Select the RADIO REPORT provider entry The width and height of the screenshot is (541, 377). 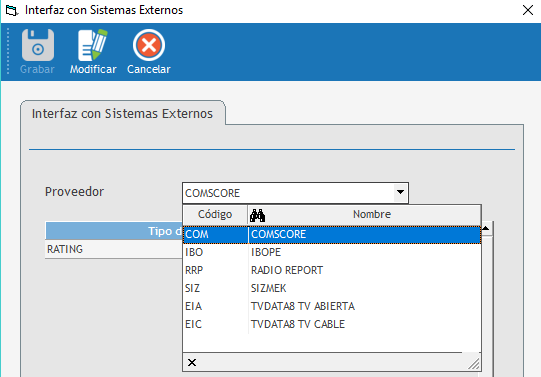(x=332, y=270)
